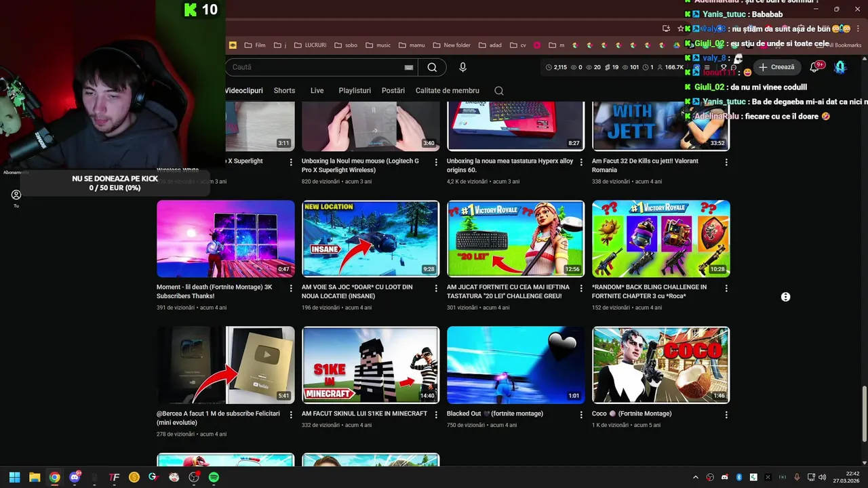
Task: Start voice search with microphone icon
Action: tap(462, 67)
